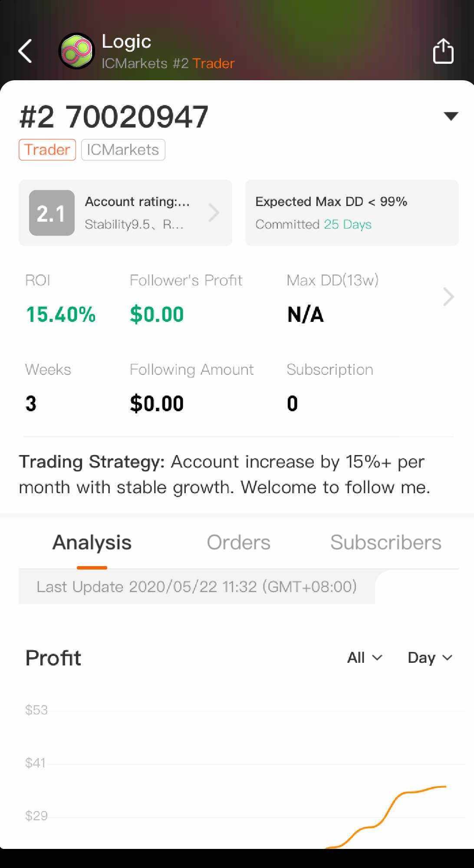Screen dimensions: 474x868
Task: Open the Expected Max DD card
Action: tap(352, 213)
